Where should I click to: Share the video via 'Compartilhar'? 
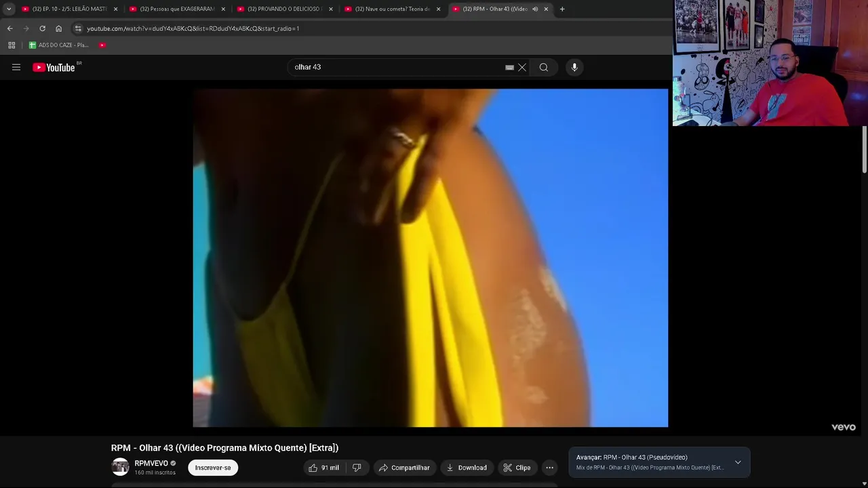(x=404, y=468)
